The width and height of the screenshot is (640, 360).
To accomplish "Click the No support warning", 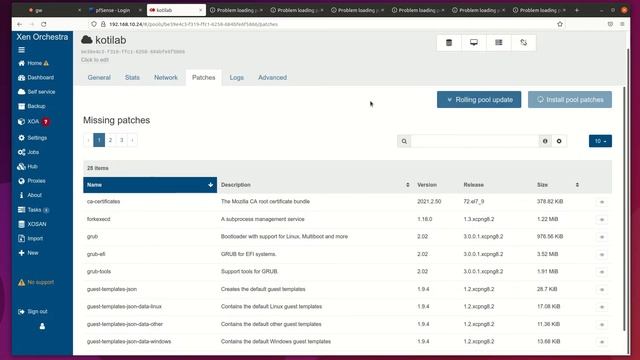I will point(36,282).
